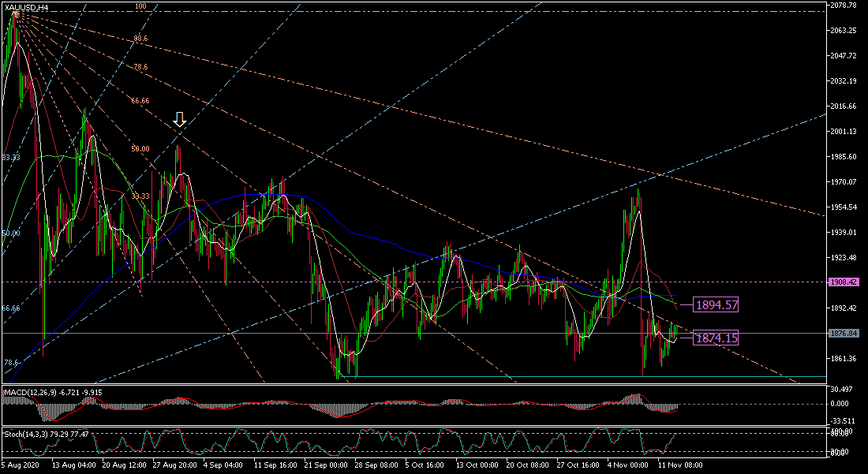Click the white down arrow marker
This screenshot has height=474, width=868.
tap(180, 119)
